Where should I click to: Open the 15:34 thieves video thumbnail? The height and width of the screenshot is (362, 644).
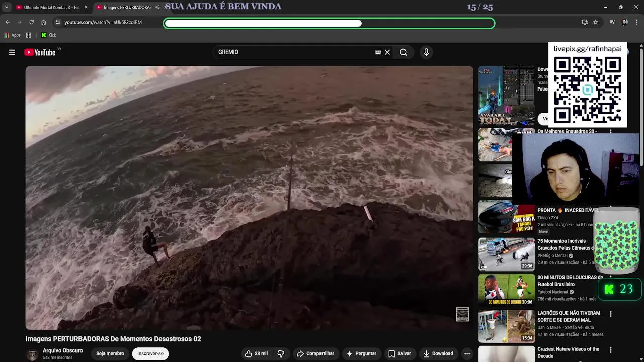[x=506, y=326]
